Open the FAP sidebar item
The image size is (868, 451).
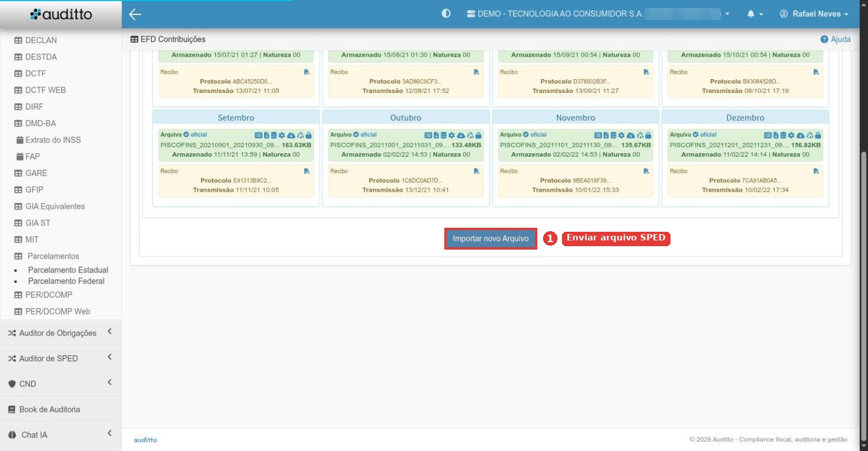pyautogui.click(x=28, y=157)
